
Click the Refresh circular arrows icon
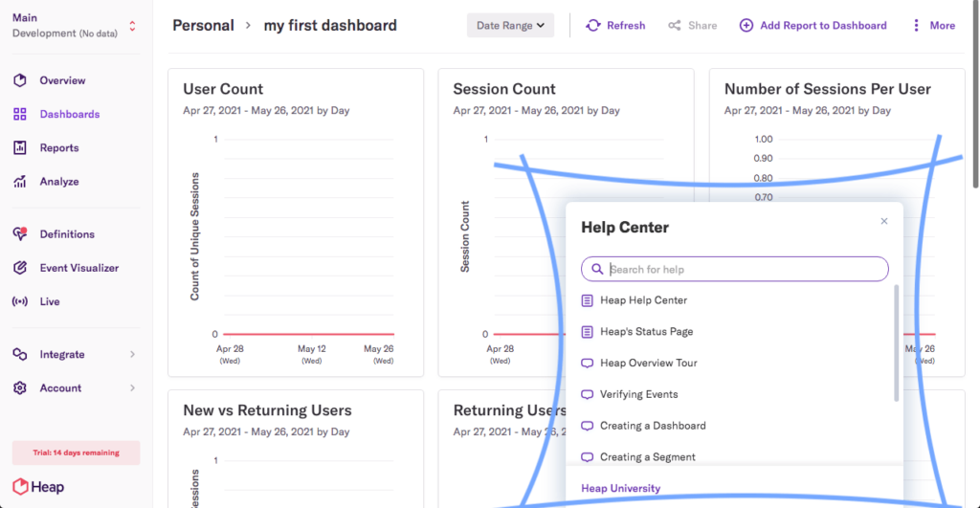tap(593, 26)
